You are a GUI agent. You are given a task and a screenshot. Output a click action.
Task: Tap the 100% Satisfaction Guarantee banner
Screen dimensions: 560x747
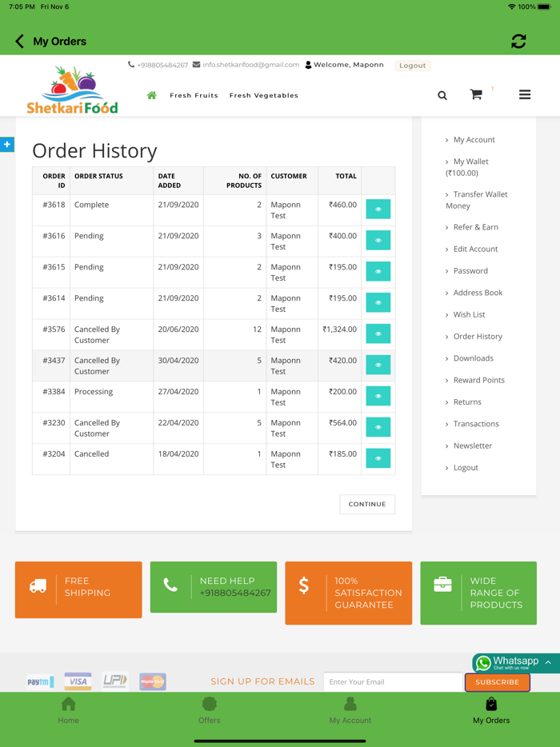click(348, 593)
